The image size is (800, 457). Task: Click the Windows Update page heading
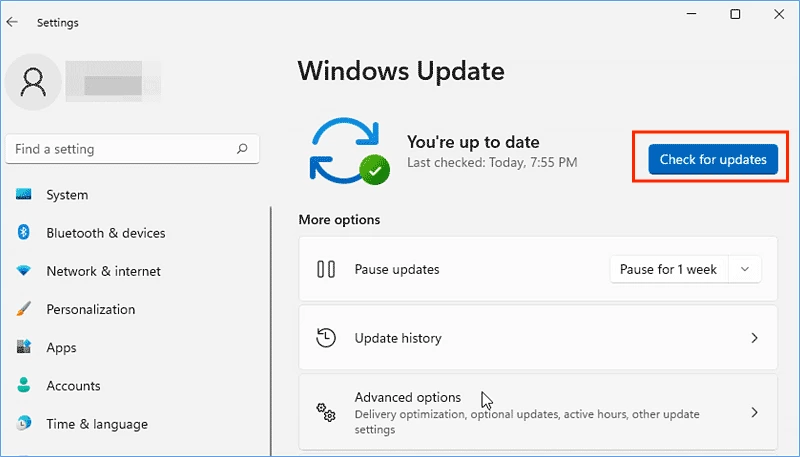click(x=401, y=71)
